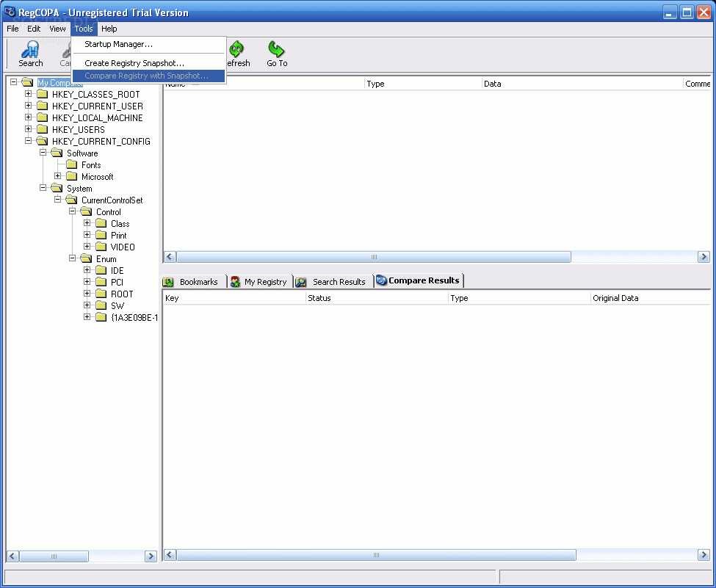Open the File menu
Screen dimensions: 716x588
tap(12, 29)
